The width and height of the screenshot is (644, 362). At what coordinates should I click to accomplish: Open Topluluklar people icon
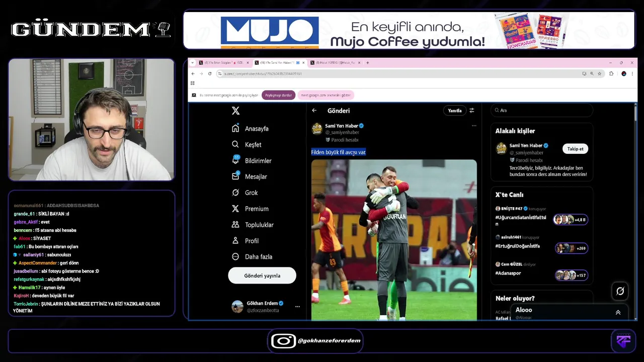pyautogui.click(x=235, y=225)
